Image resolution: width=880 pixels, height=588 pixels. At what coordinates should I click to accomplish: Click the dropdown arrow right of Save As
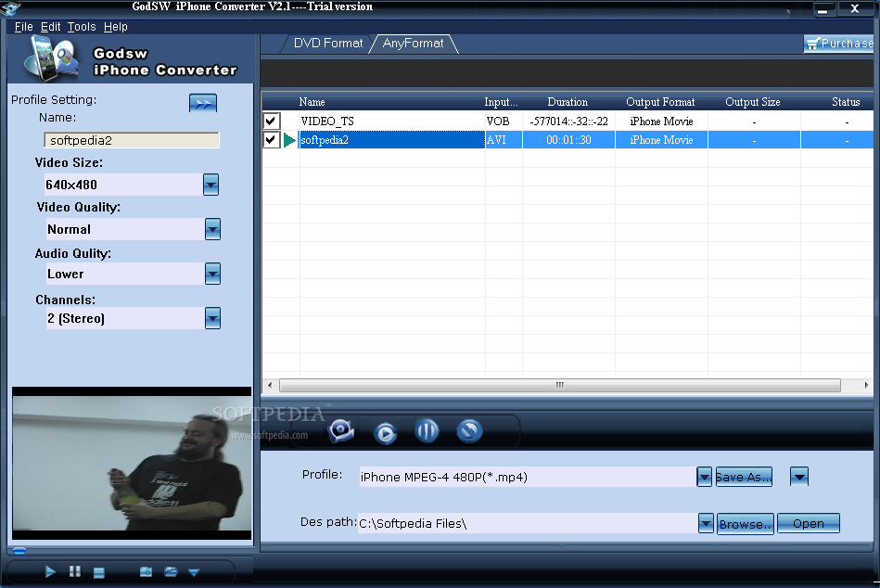pos(799,477)
